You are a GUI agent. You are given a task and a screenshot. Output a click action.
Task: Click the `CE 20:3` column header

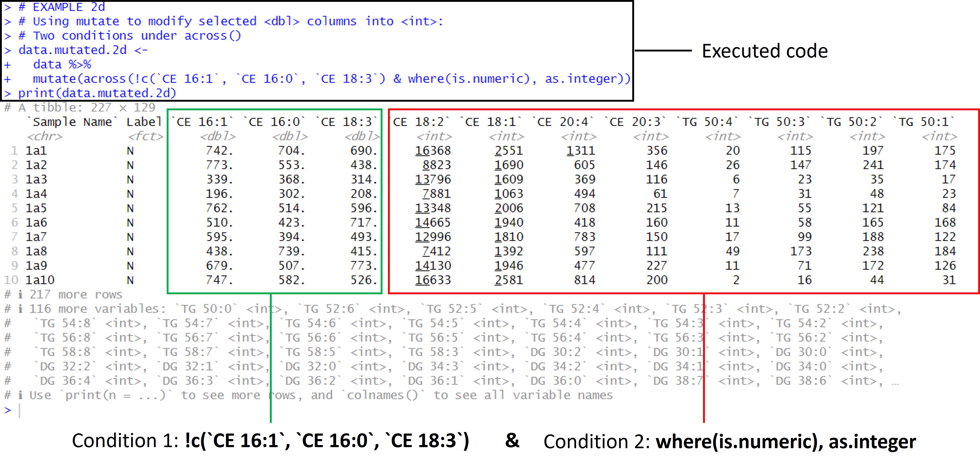click(x=635, y=122)
